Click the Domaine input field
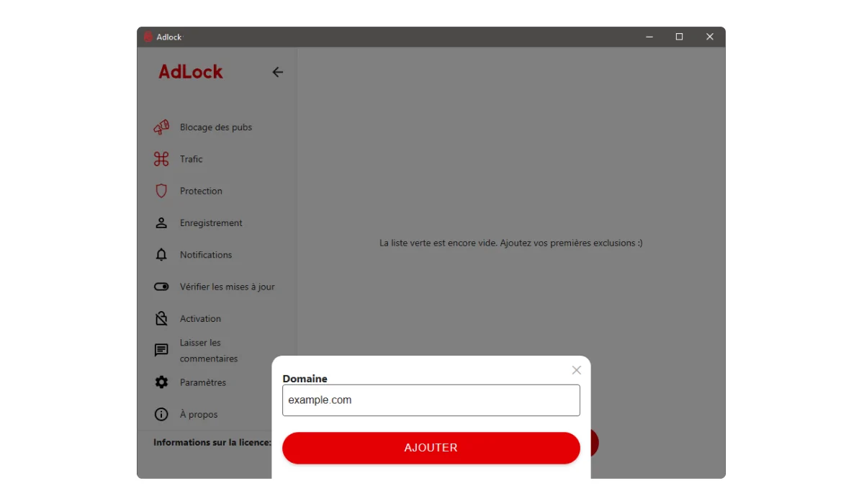 pyautogui.click(x=431, y=400)
